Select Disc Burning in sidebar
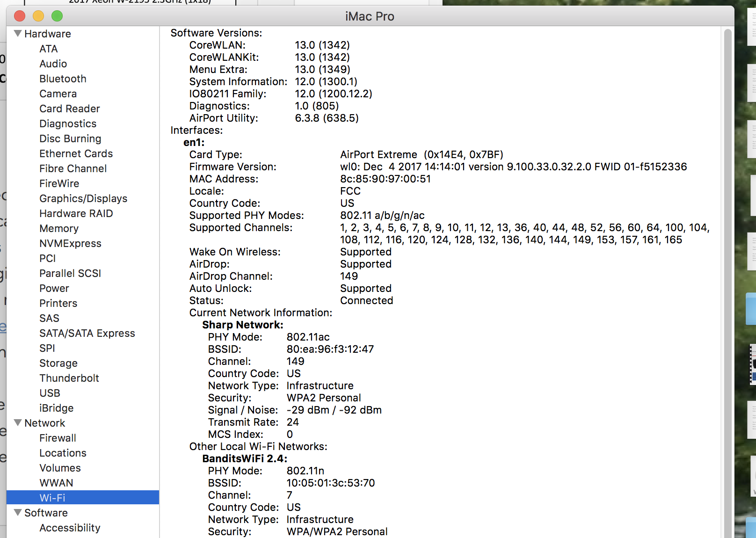Viewport: 756px width, 538px height. click(70, 138)
